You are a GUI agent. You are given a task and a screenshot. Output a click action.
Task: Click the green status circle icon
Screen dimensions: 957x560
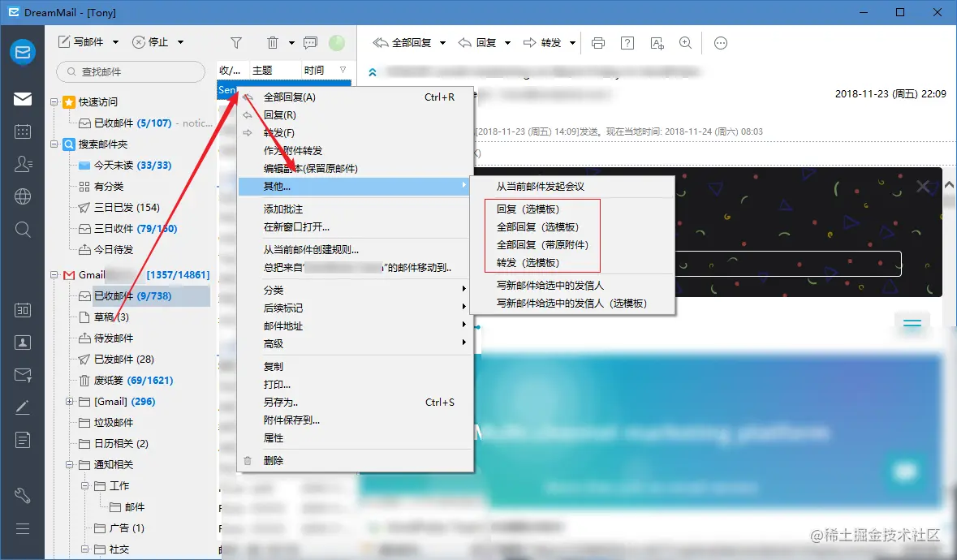[336, 43]
